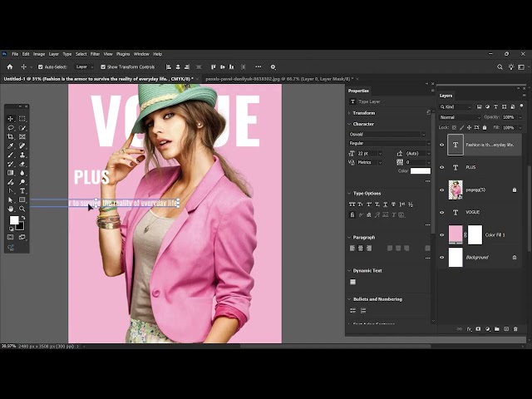Select the Lasso tool
Image resolution: width=532 pixels, height=399 pixels.
click(x=11, y=128)
